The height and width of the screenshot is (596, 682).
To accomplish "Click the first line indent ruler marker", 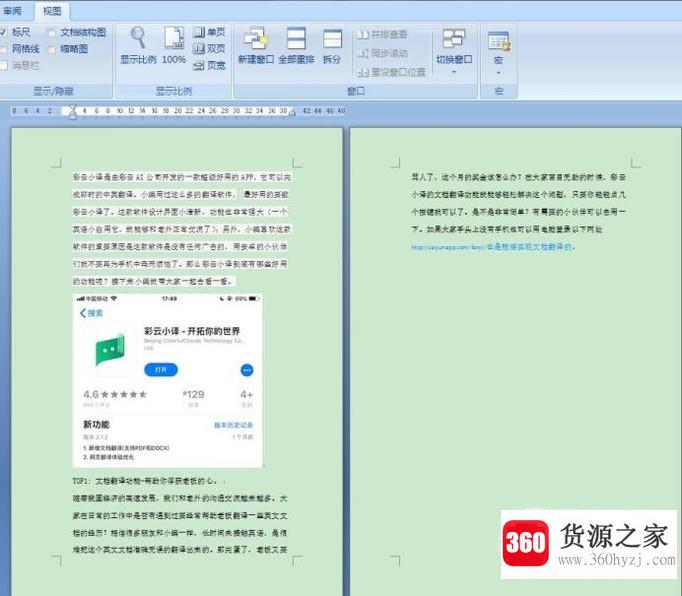I will coord(73,107).
